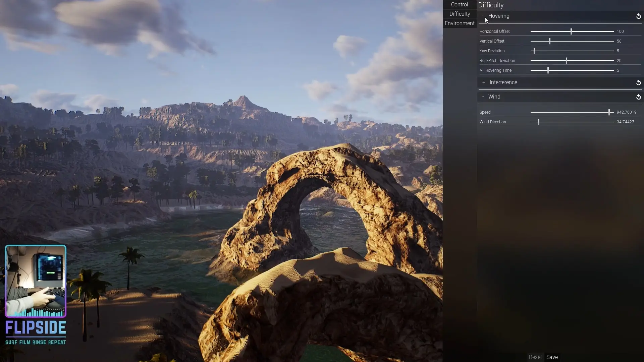Collapse the Hovering section using minus sign

coord(483,16)
